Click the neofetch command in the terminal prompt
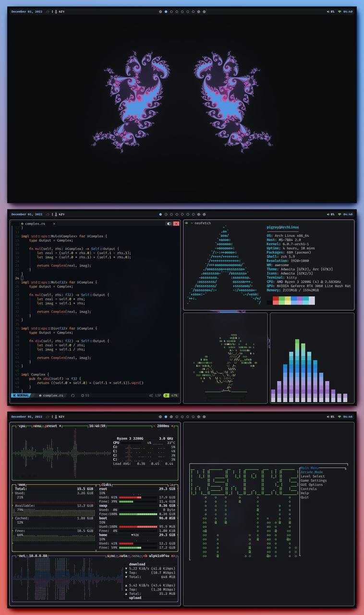Viewport: 364px width, 615px height. pyautogui.click(x=202, y=223)
